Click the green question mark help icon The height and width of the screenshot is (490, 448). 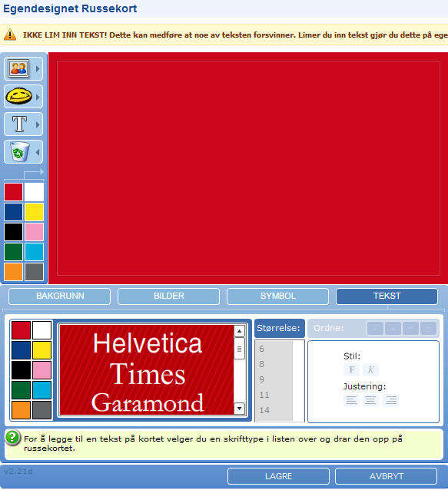pyautogui.click(x=12, y=438)
